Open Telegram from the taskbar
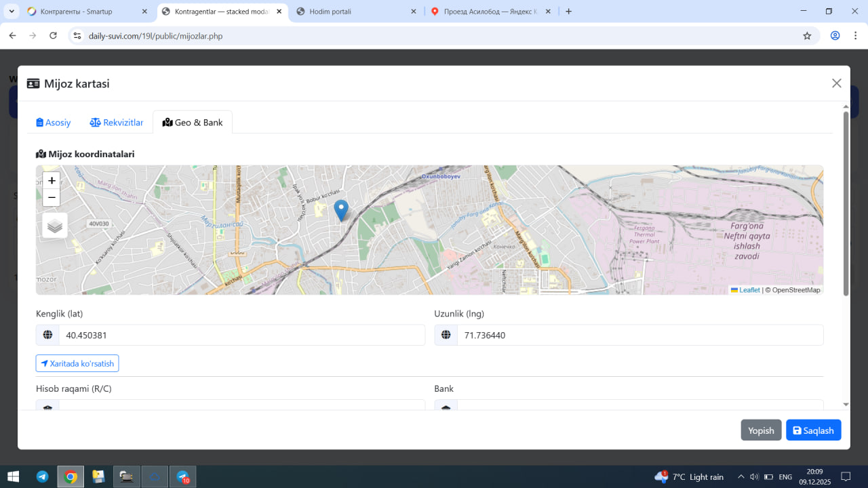868x488 pixels. pyautogui.click(x=42, y=476)
